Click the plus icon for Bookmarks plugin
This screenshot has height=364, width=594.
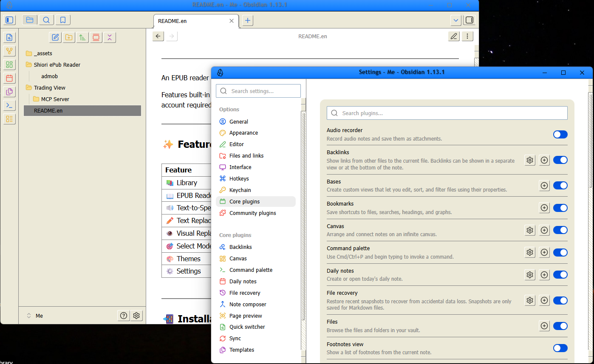point(544,208)
